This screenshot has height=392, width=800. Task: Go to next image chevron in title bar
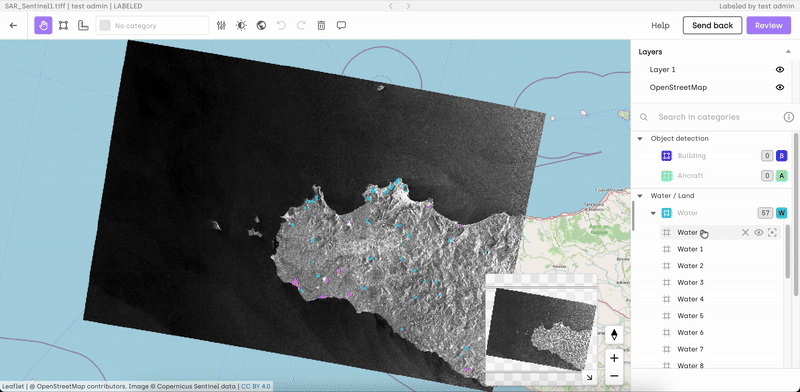(x=408, y=6)
